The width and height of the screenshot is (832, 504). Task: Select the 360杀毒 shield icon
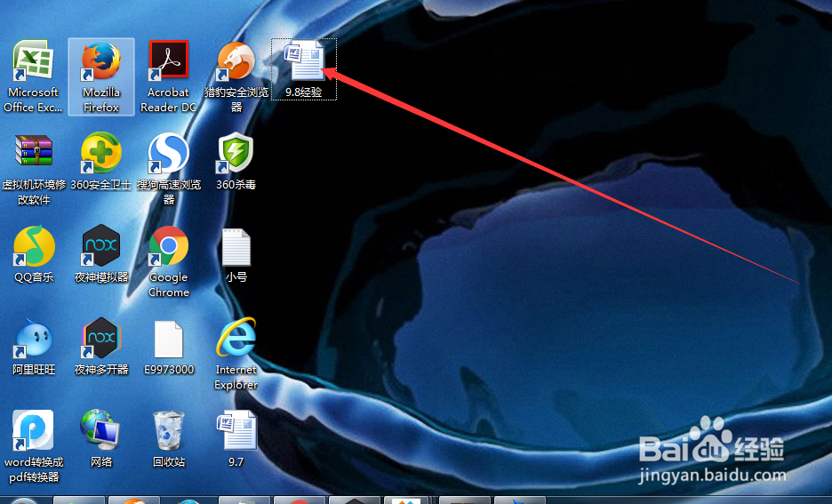[x=236, y=161]
